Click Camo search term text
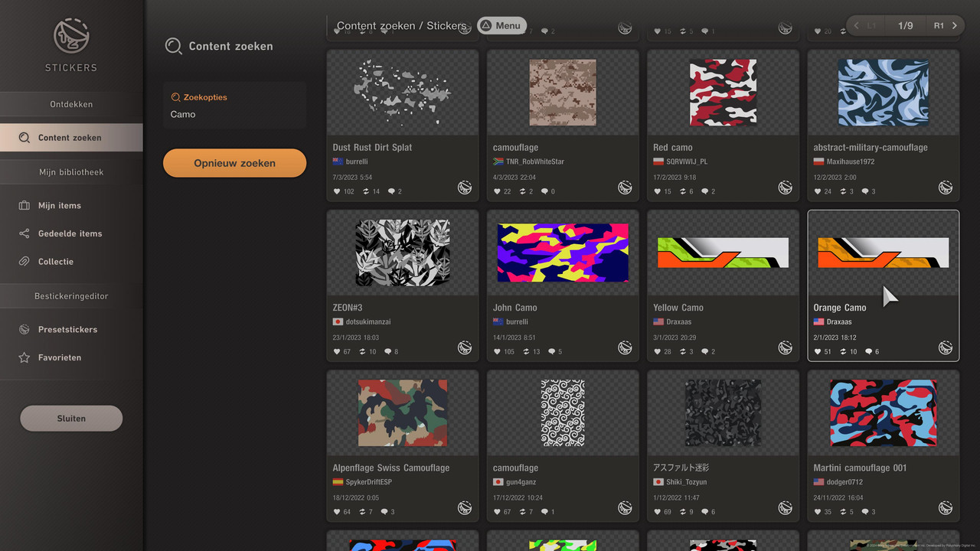The height and width of the screenshot is (551, 980). [183, 114]
